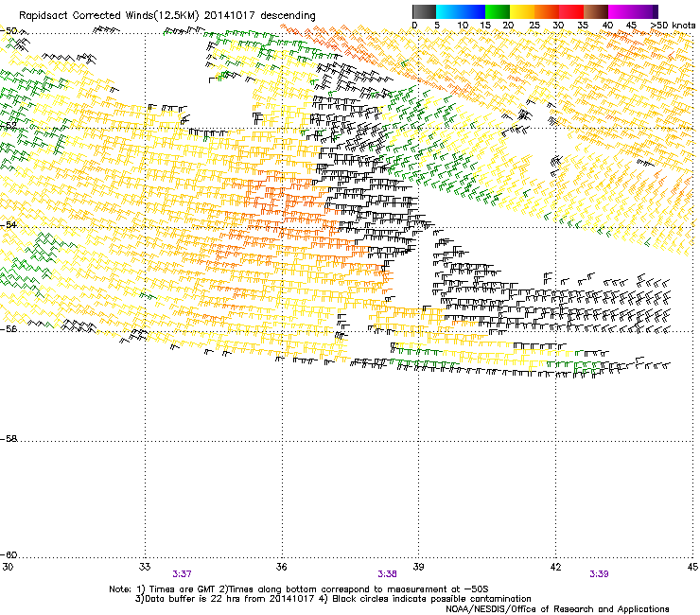Click the gray 0-5 knots legend swatch
The width and height of the screenshot is (700, 615).
(424, 11)
